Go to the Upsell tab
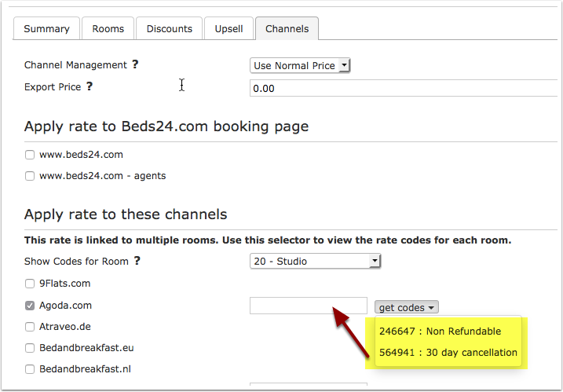Screen dimensions: 563x392 coord(228,29)
